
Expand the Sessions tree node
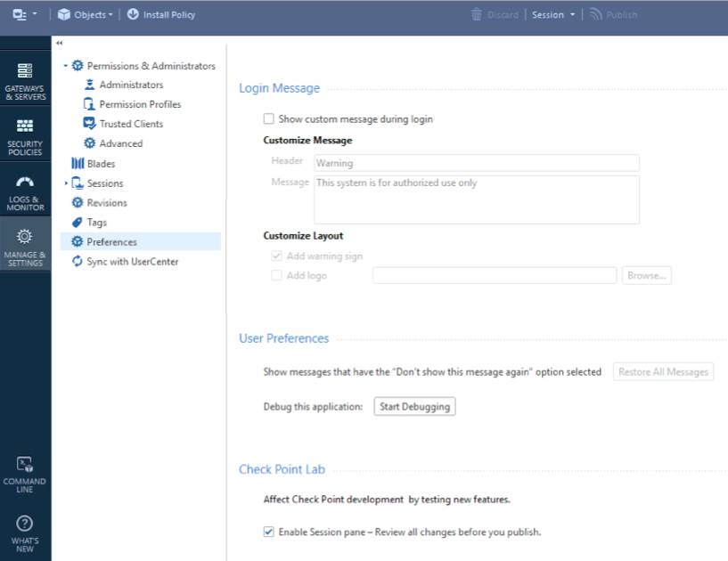click(x=66, y=183)
